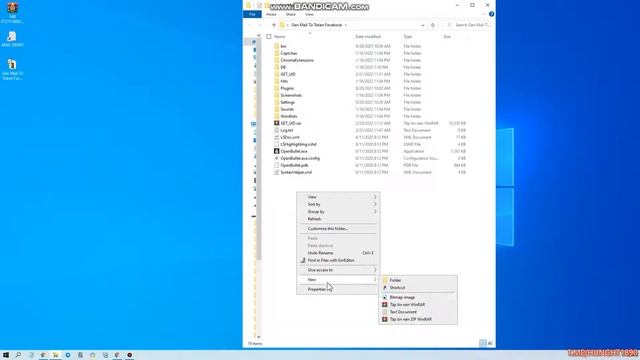Click the Refresh button beside address bar
This screenshot has width=640, height=360.
pyautogui.click(x=433, y=25)
